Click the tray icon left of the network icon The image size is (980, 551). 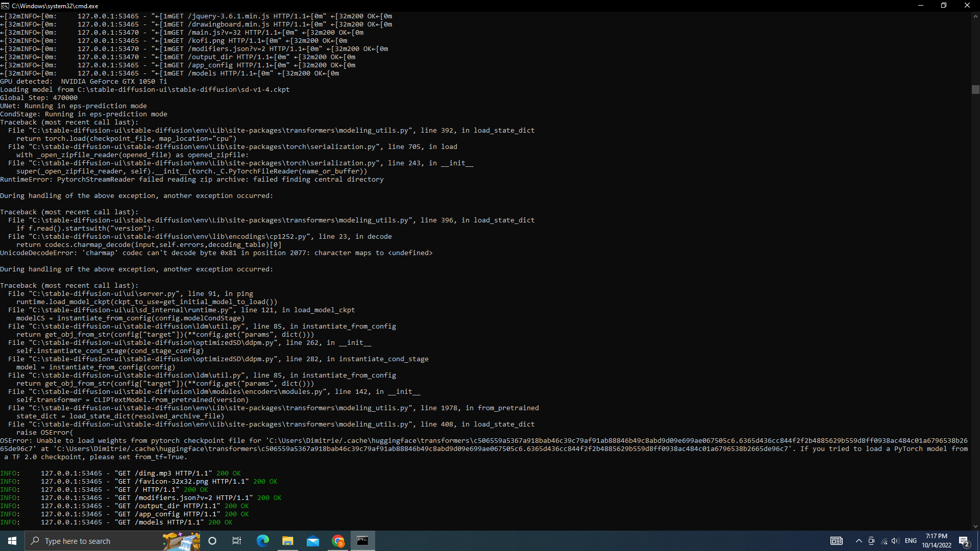pos(871,541)
